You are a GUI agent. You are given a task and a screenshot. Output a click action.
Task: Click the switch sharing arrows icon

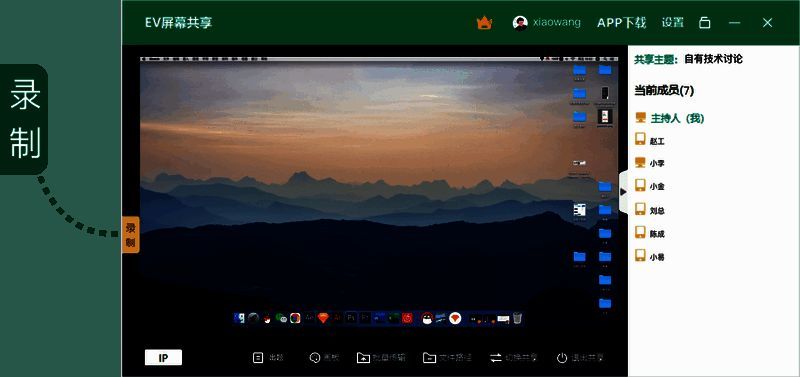[496, 358]
